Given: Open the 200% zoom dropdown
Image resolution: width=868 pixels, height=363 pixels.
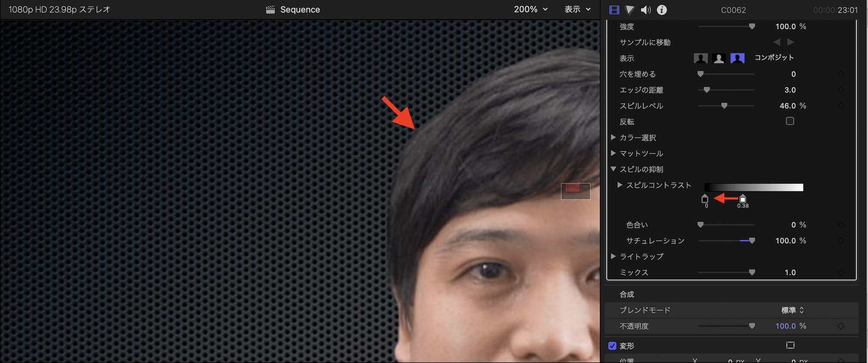Looking at the screenshot, I should [x=531, y=9].
